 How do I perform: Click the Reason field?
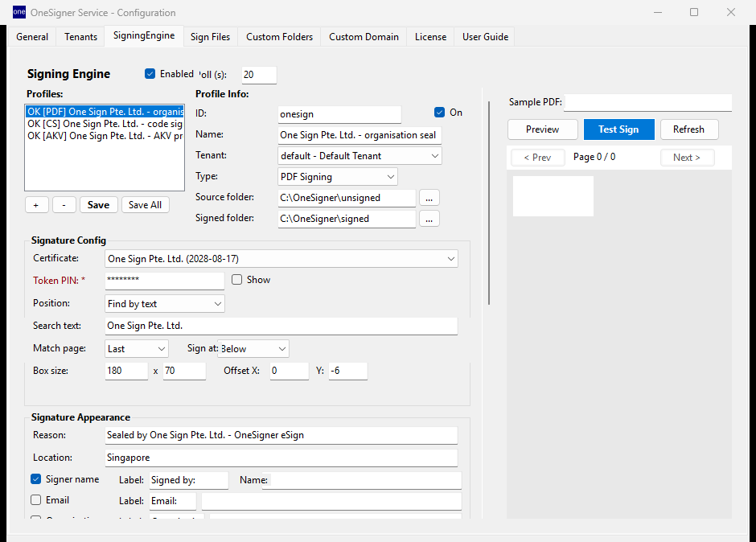tap(281, 435)
